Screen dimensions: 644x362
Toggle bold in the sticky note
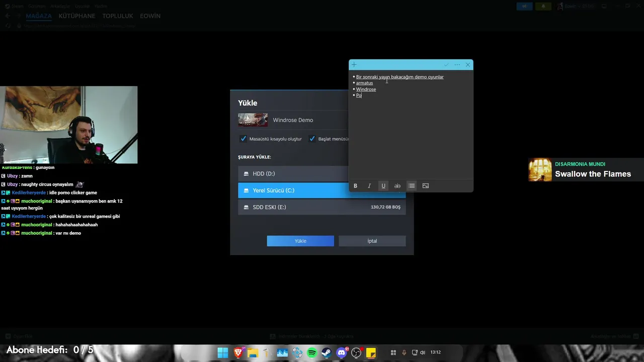point(355,186)
